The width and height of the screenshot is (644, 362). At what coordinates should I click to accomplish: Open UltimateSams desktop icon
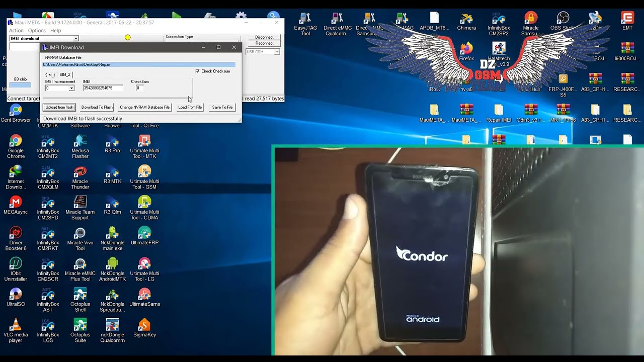144,297
